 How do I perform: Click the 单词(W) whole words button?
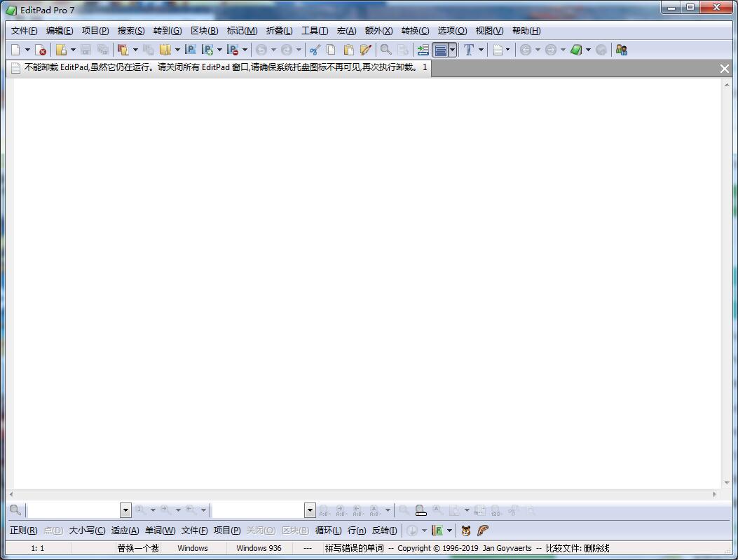(x=160, y=531)
